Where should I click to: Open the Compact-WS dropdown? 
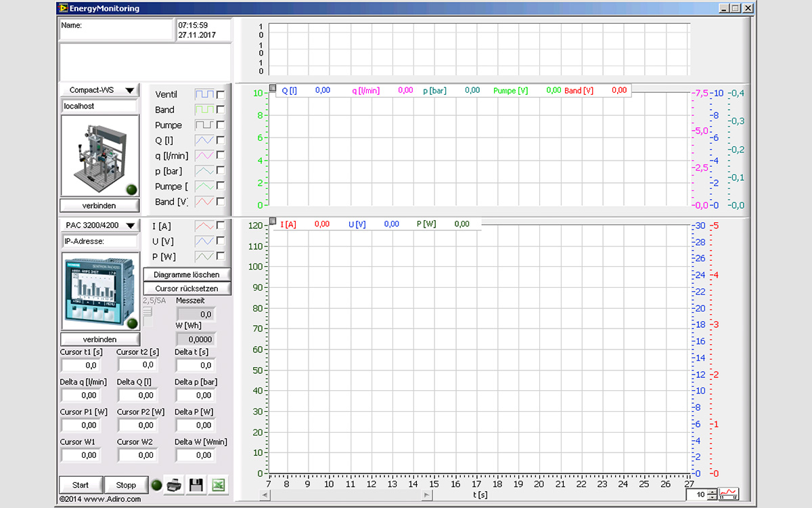(99, 90)
